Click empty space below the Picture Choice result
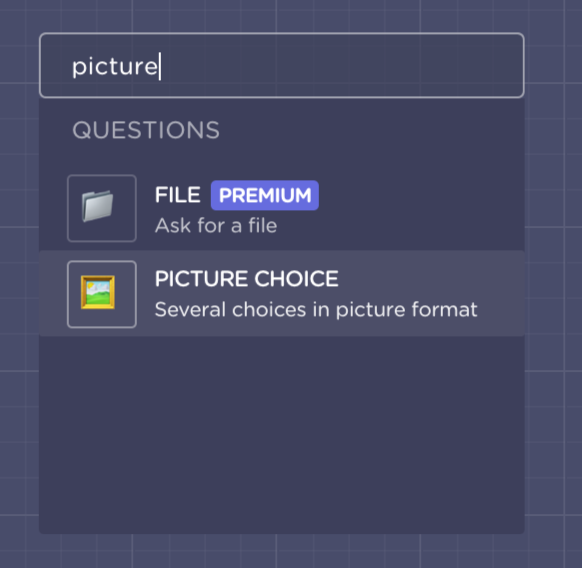The image size is (582, 568). pos(282,434)
